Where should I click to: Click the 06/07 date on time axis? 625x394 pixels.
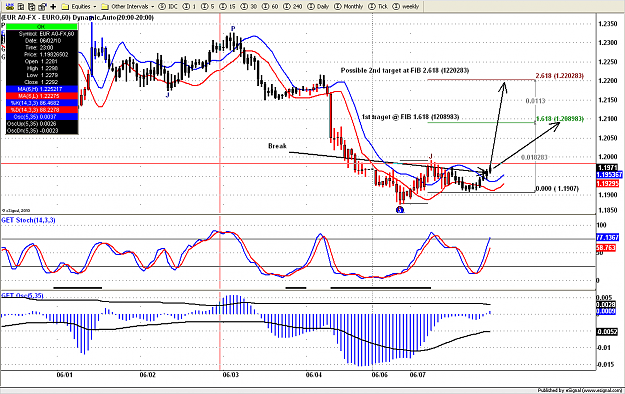pyautogui.click(x=418, y=375)
